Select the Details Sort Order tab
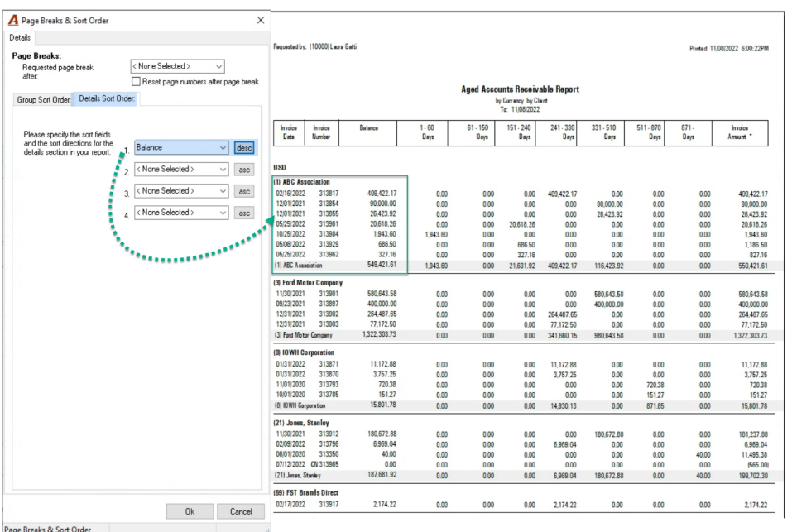This screenshot has height=532, width=792. [x=107, y=98]
